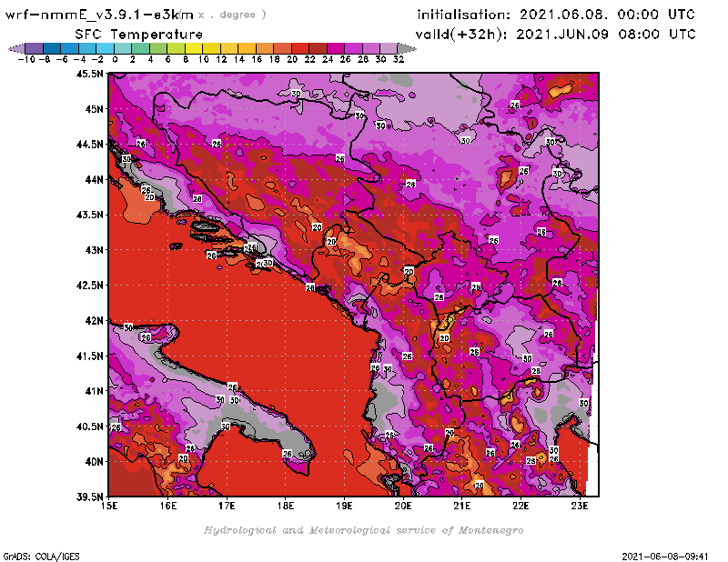Click the red 20–22 legend color swatch
Viewport: 728px width, 562px height.
300,48
